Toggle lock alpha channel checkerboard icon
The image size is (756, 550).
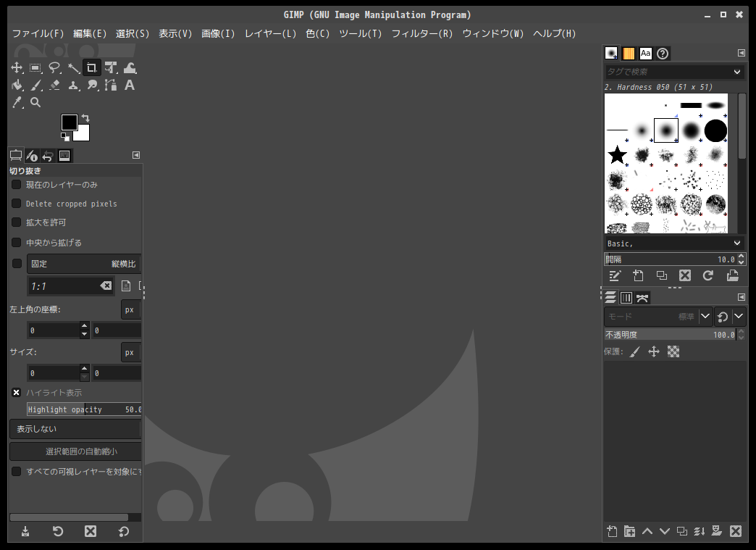pyautogui.click(x=673, y=351)
